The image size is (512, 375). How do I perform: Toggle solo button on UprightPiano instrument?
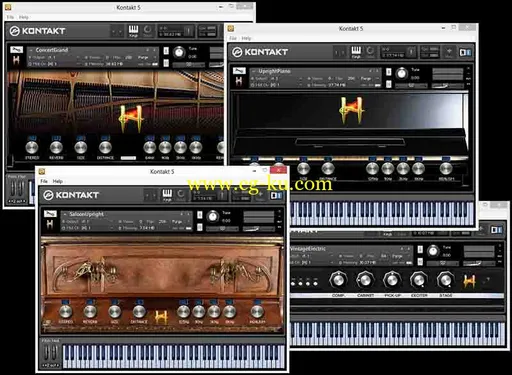pyautogui.click(x=389, y=72)
